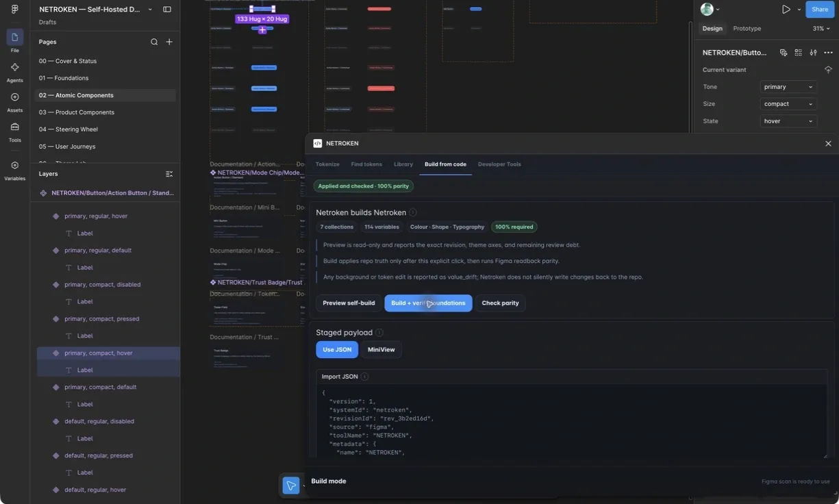Click the Applied and checked parity badge
839x504 pixels.
coord(364,186)
